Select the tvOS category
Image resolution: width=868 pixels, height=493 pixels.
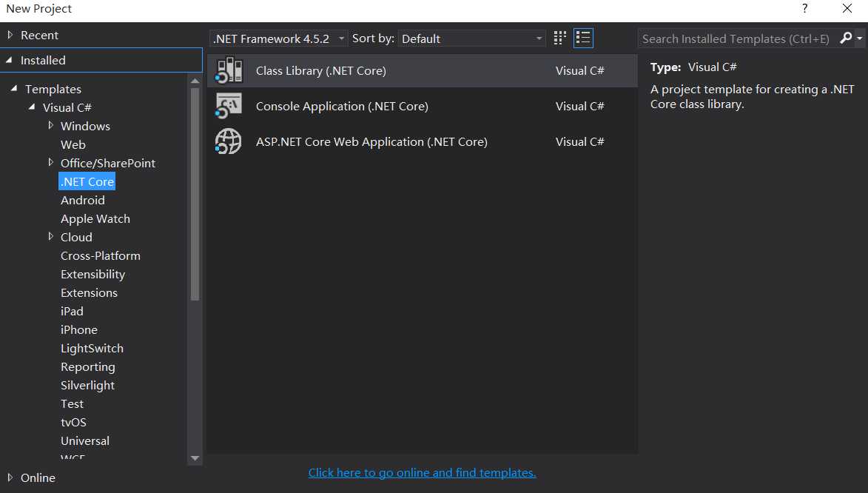(x=73, y=422)
